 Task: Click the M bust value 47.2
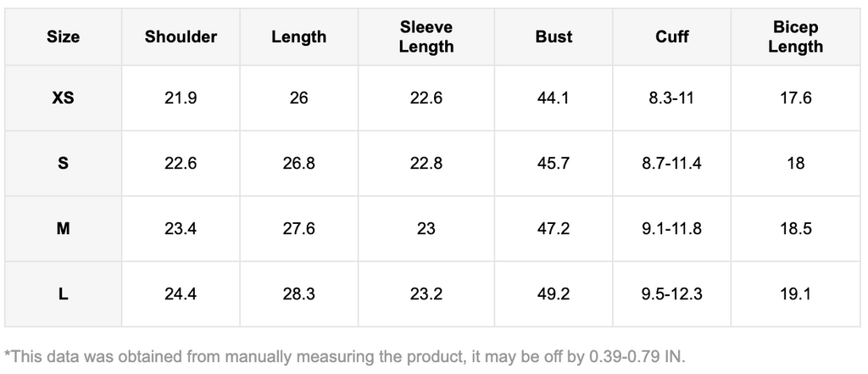[x=554, y=229]
